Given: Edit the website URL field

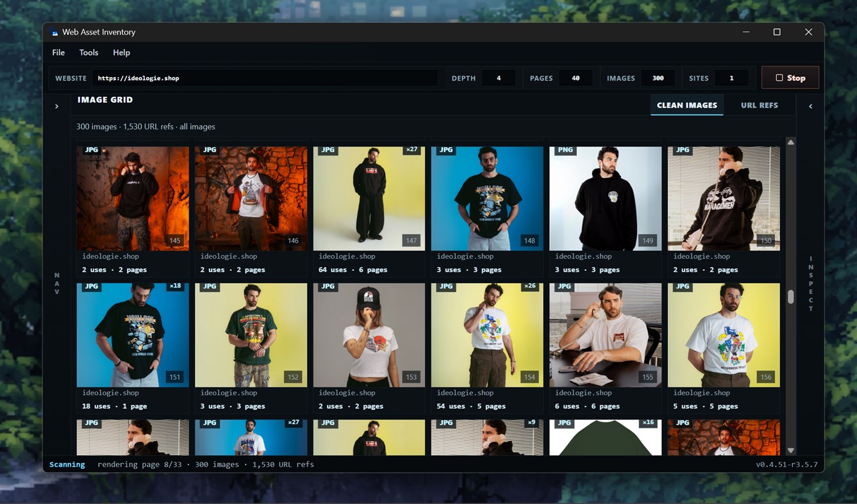Looking at the screenshot, I should click(265, 78).
